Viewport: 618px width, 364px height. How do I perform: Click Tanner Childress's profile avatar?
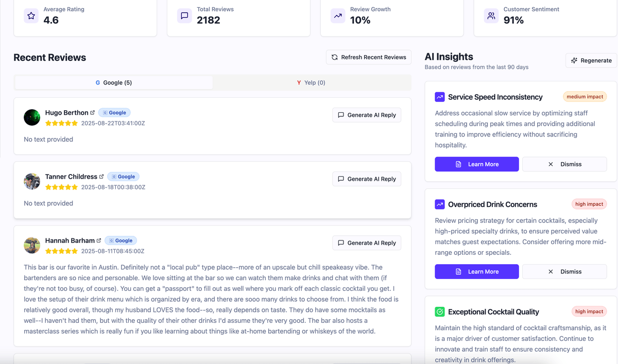(x=32, y=181)
